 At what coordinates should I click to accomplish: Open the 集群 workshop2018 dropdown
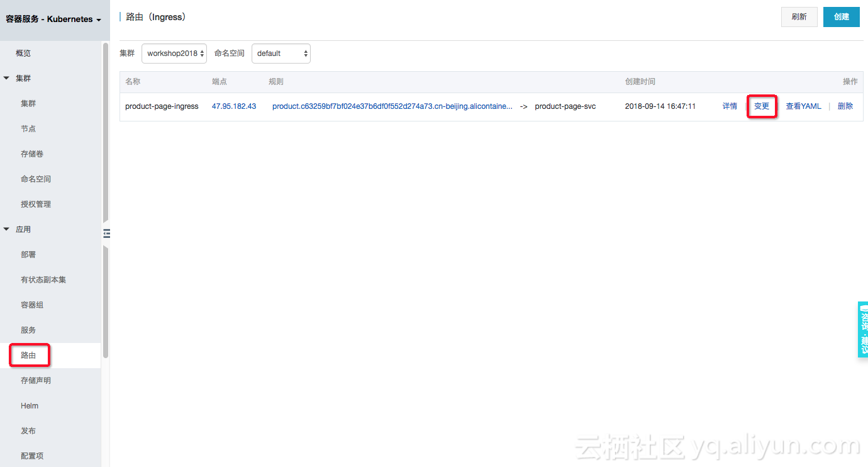(x=174, y=53)
